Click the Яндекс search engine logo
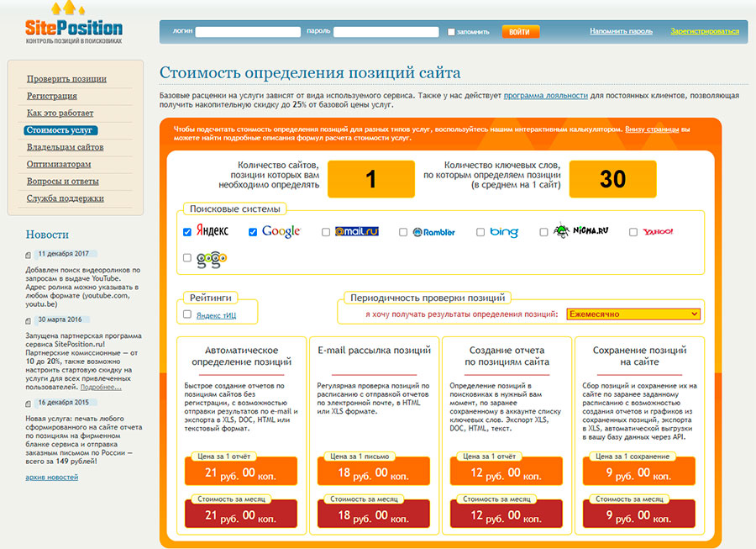Viewport: 756px width, 549px height. 213,231
